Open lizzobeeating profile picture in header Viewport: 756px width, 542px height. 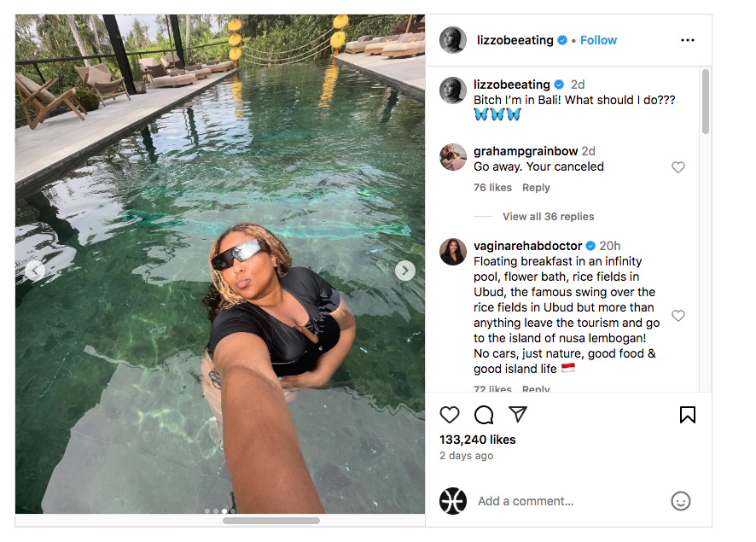point(453,40)
